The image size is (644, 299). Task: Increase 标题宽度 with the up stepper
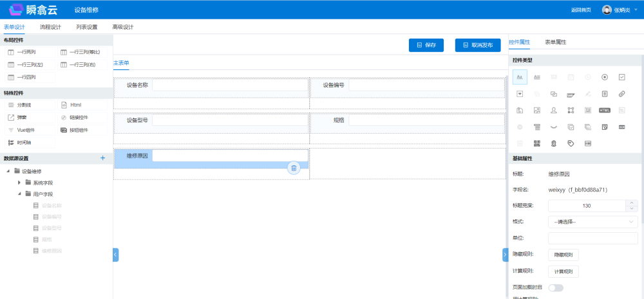pyautogui.click(x=632, y=203)
